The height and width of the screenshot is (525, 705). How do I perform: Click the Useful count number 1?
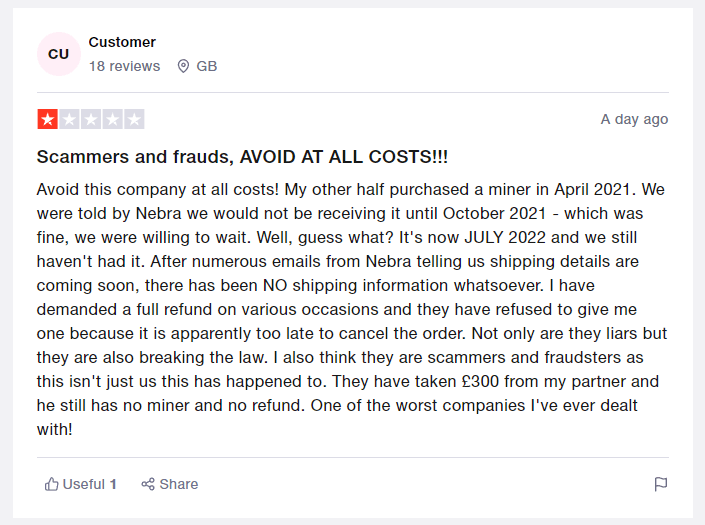click(113, 484)
